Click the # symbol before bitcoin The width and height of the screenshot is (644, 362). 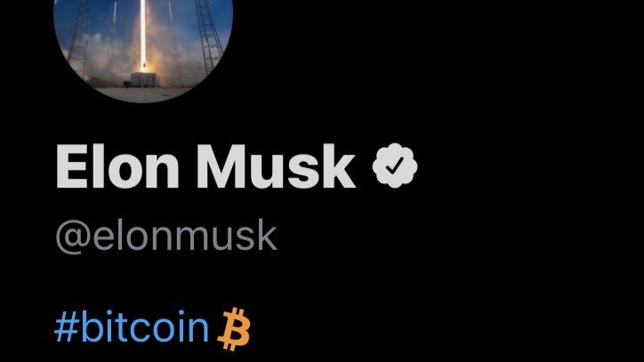(x=66, y=327)
